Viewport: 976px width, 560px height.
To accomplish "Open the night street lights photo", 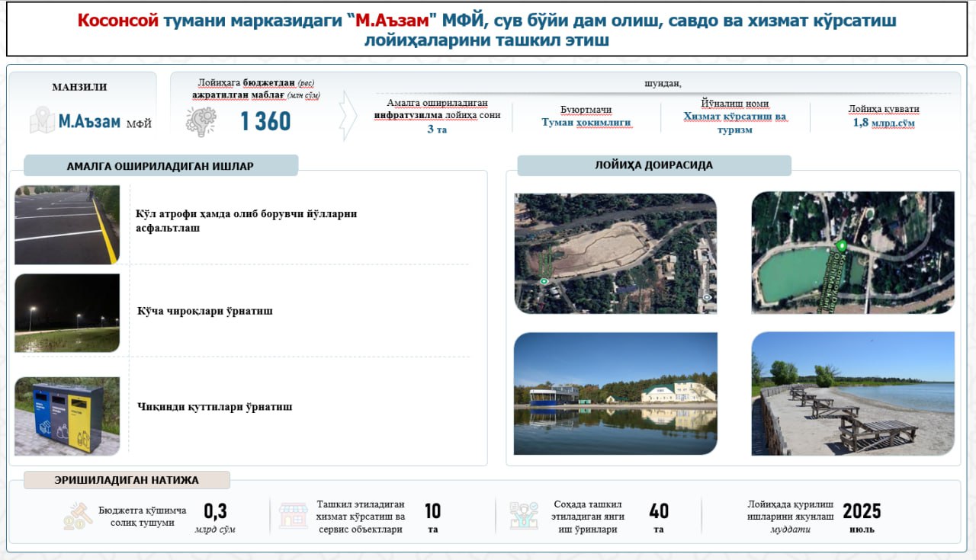I will tap(67, 313).
